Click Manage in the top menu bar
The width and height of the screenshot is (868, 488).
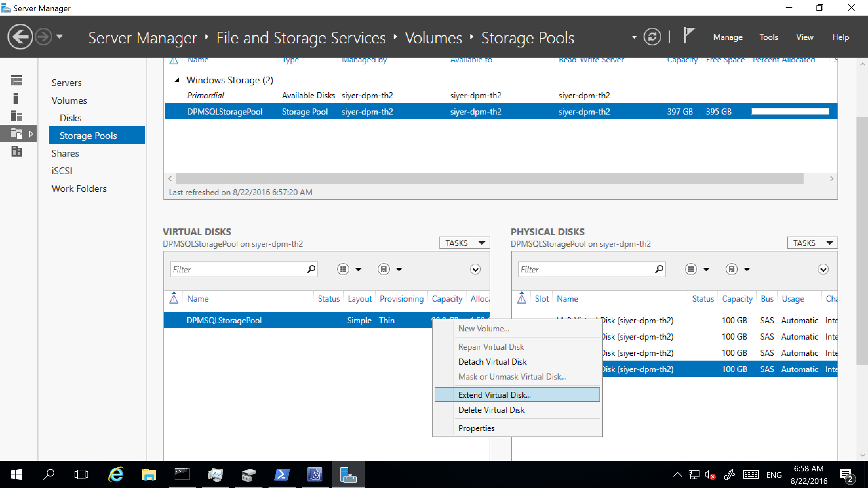point(729,37)
